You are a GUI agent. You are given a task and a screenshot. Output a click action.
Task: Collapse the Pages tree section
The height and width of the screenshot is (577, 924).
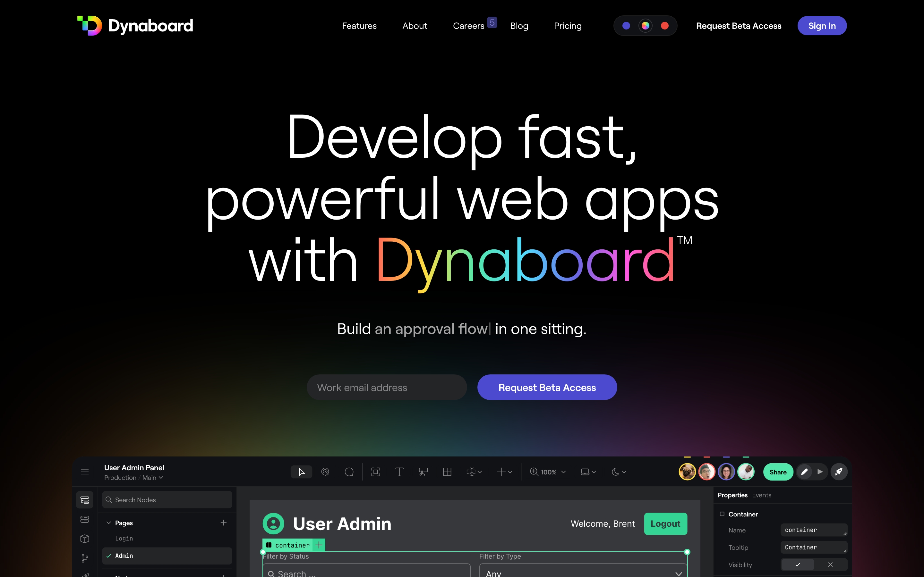109,523
